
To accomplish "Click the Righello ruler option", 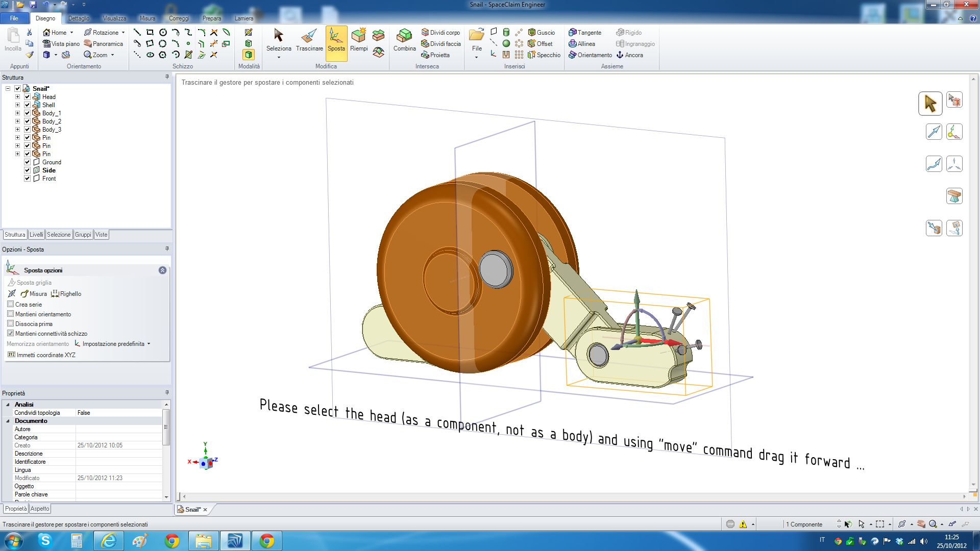I will [66, 294].
